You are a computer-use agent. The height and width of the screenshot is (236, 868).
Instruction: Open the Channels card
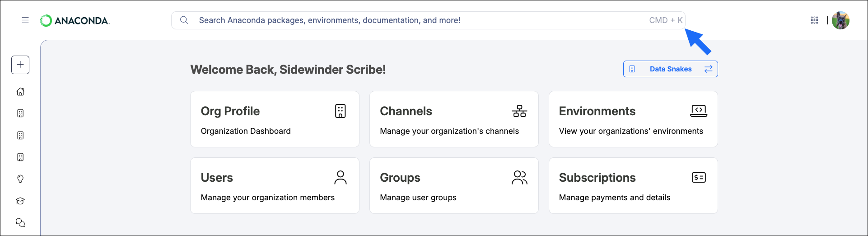click(454, 119)
